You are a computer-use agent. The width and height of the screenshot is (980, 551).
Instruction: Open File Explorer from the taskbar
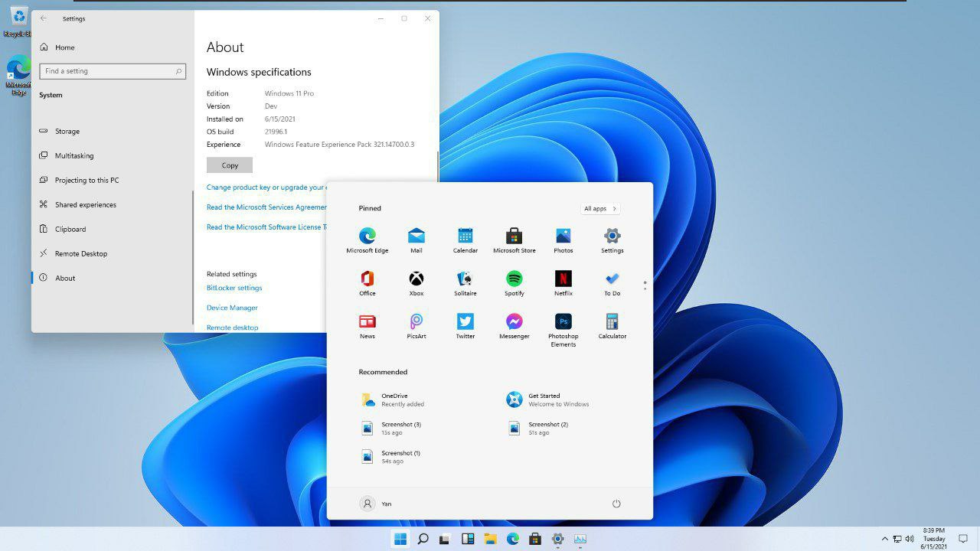pos(490,539)
